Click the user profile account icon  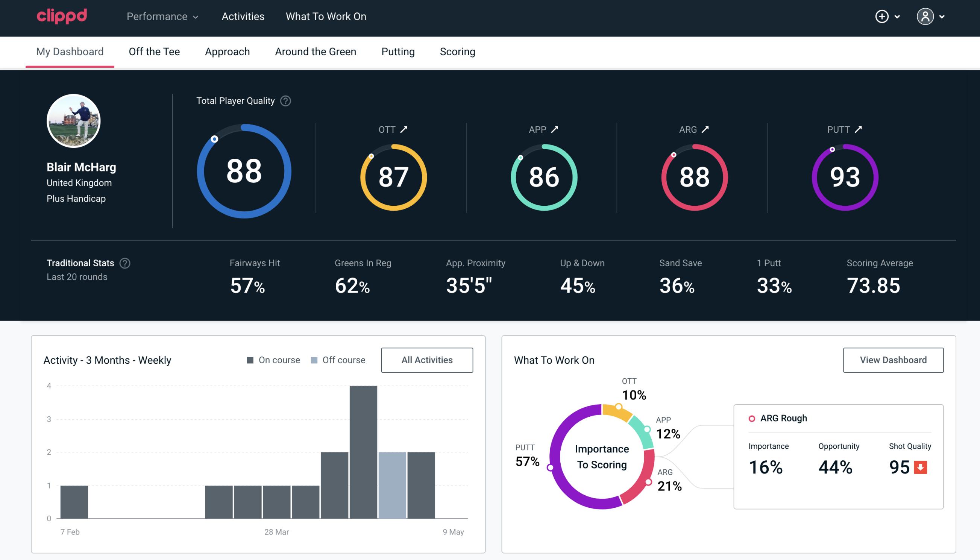coord(925,17)
